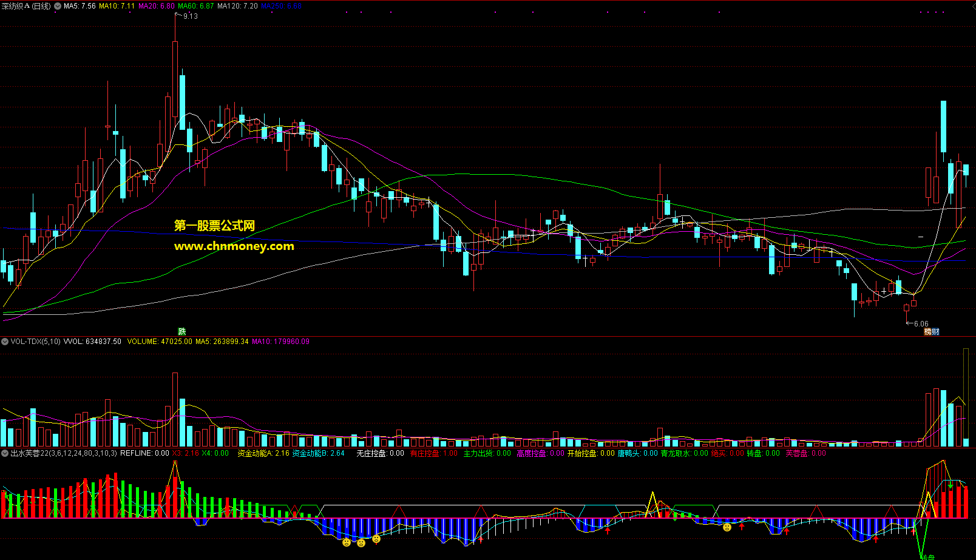Image resolution: width=976 pixels, height=560 pixels.
Task: Click the green 跌 marker icon
Action: pyautogui.click(x=181, y=331)
